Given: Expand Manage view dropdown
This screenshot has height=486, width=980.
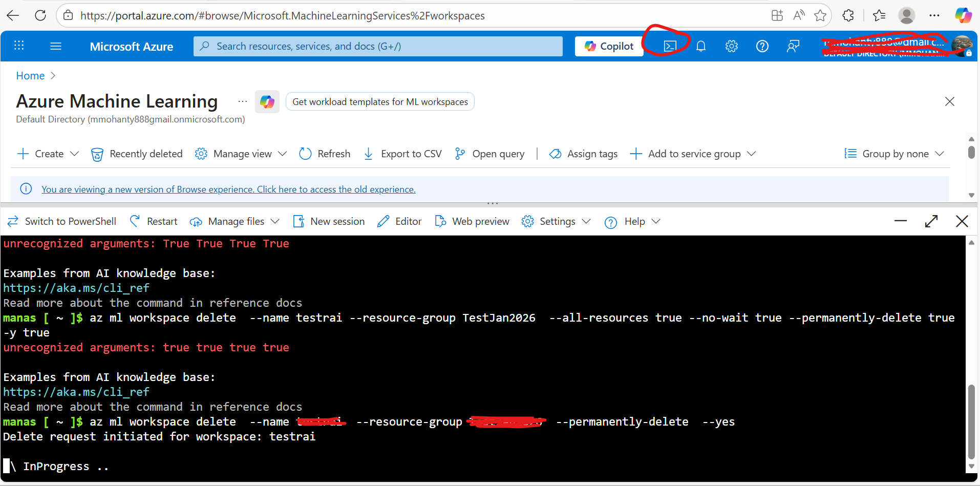Looking at the screenshot, I should click(241, 154).
